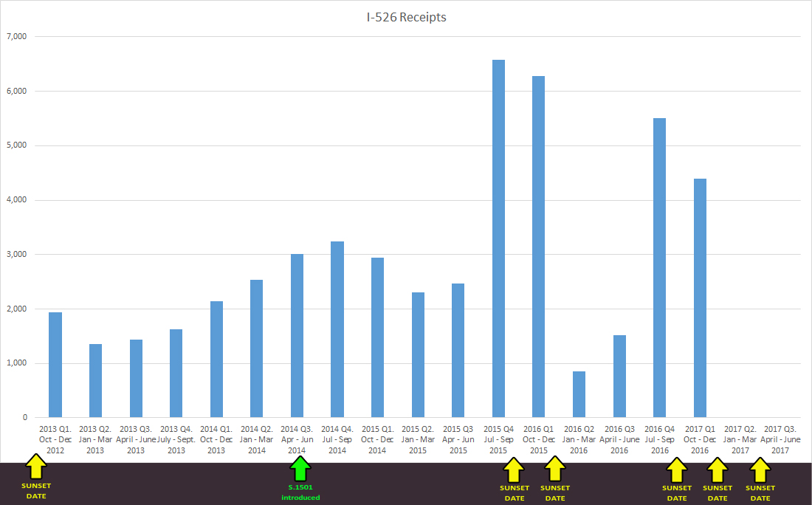Click the 2015 Q2 Jan-Mar bar
Screen dimensions: 812x505
(x=418, y=355)
